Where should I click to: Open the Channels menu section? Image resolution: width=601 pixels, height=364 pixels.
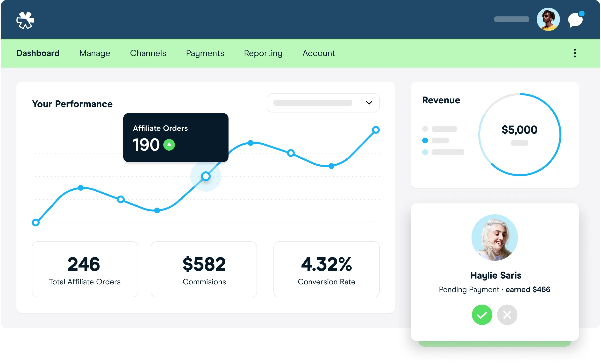(148, 53)
